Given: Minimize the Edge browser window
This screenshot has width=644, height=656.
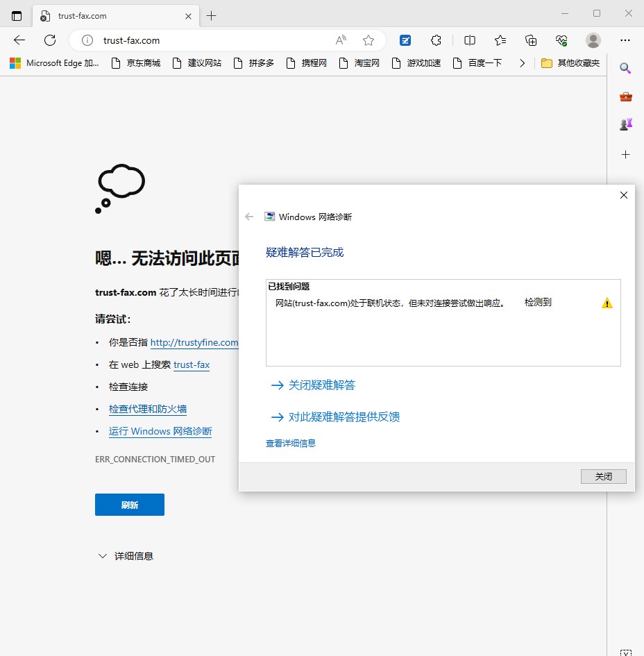Looking at the screenshot, I should 565,13.
